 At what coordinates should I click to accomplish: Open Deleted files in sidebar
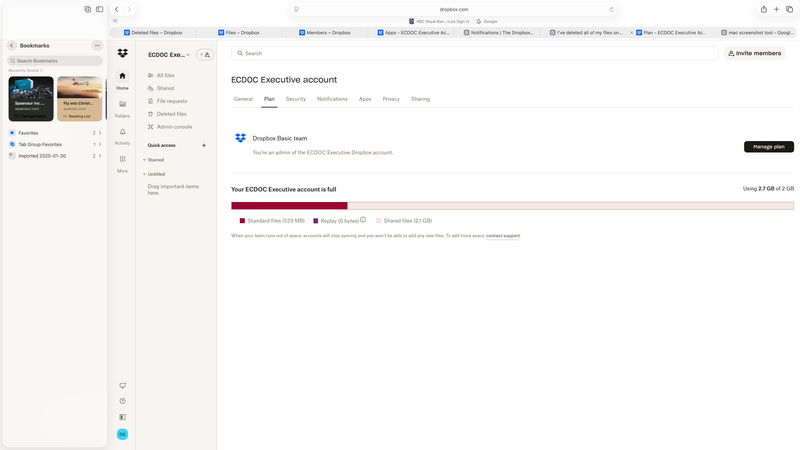[x=171, y=114]
